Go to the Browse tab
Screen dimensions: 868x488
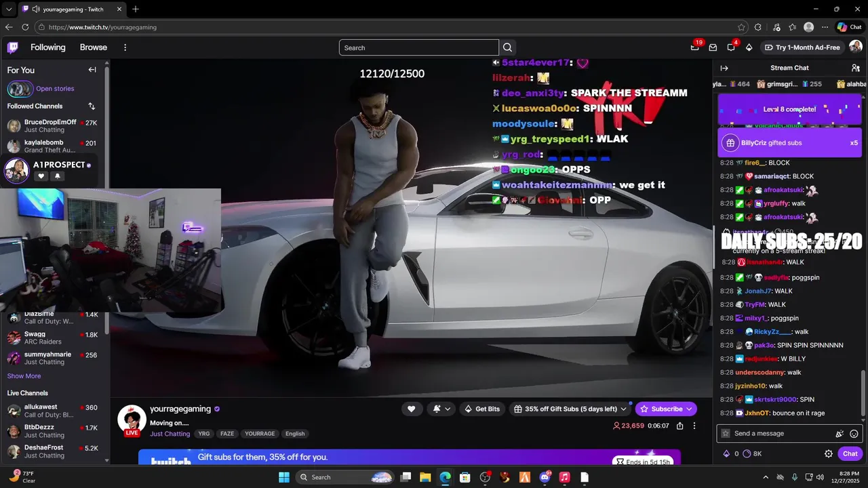94,47
